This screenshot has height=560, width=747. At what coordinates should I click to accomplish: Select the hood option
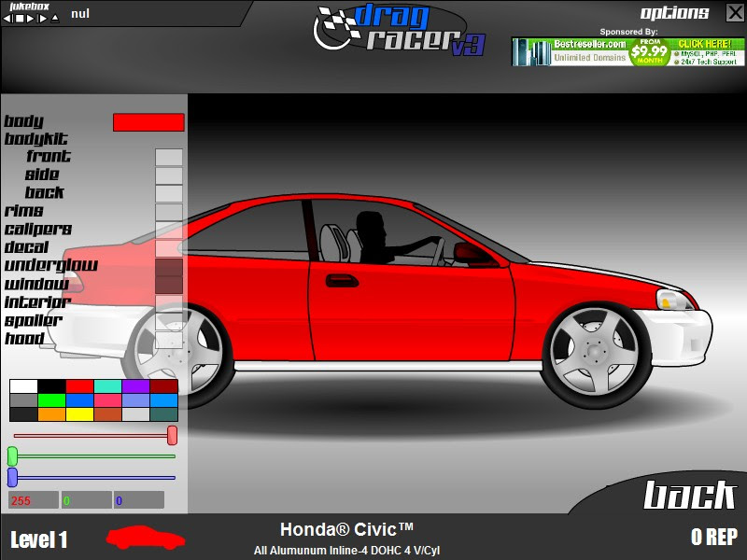(x=24, y=339)
